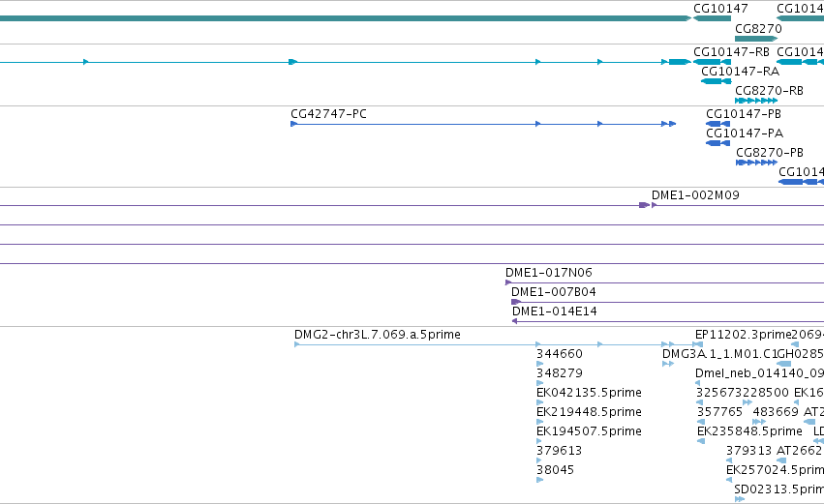This screenshot has width=824, height=504.
Task: Select the 379613 feature label
Action: click(x=559, y=451)
